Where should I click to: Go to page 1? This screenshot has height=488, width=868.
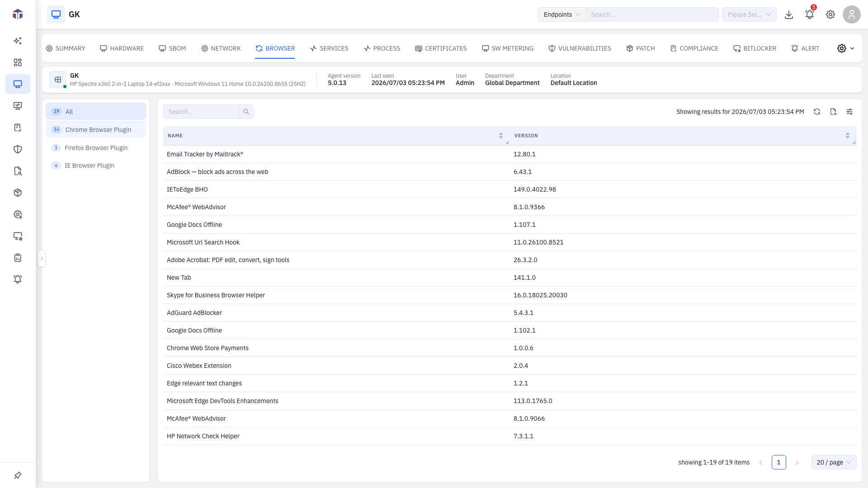778,462
